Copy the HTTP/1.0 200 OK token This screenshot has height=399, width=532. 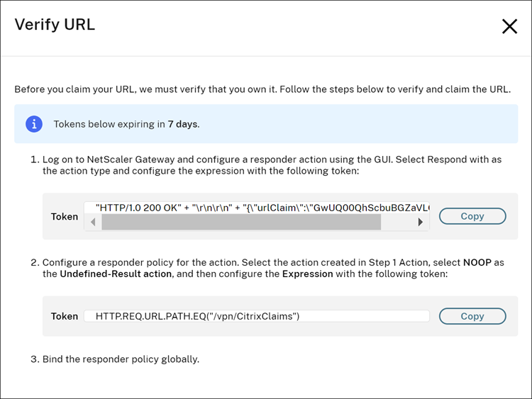[x=472, y=216]
